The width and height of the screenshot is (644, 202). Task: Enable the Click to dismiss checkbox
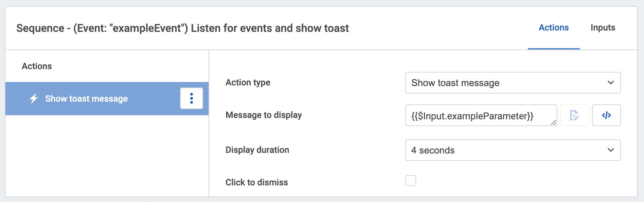click(411, 181)
